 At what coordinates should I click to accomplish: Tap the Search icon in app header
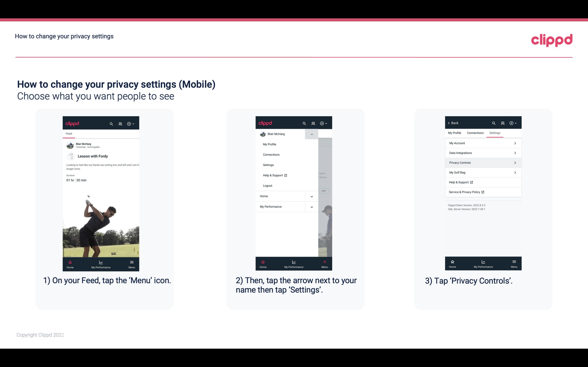click(x=111, y=123)
